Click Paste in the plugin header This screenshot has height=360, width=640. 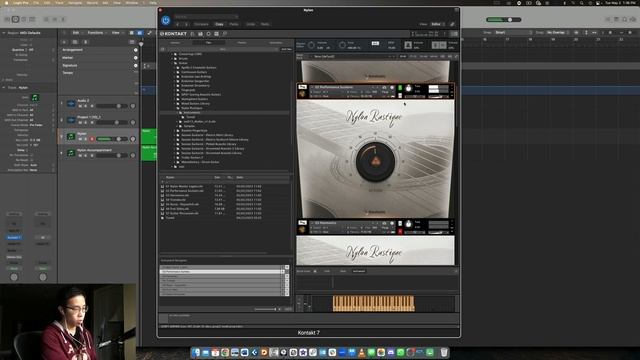234,24
